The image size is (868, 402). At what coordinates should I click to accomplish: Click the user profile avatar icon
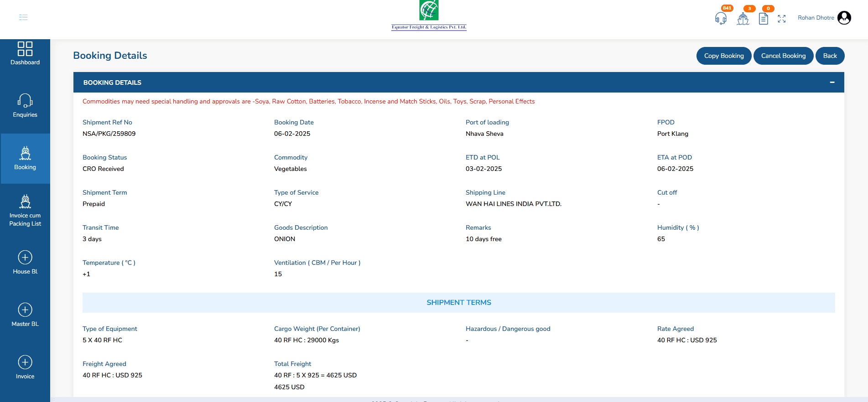pos(844,18)
